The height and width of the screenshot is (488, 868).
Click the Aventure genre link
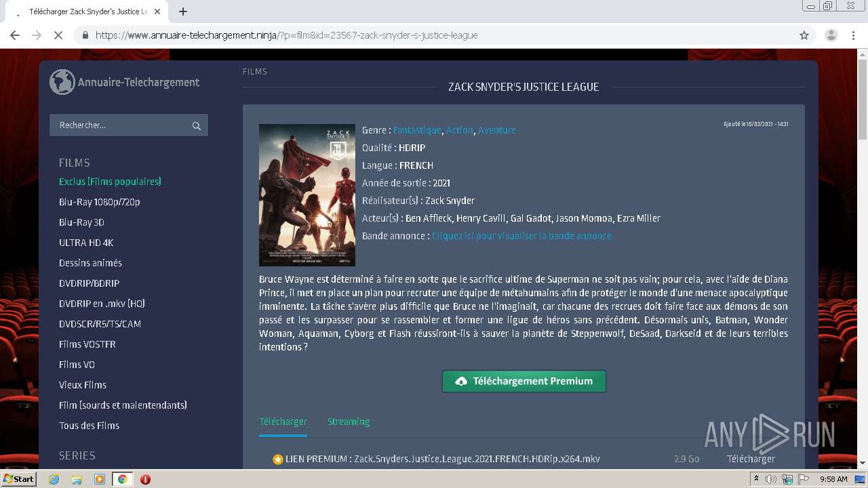(x=496, y=130)
